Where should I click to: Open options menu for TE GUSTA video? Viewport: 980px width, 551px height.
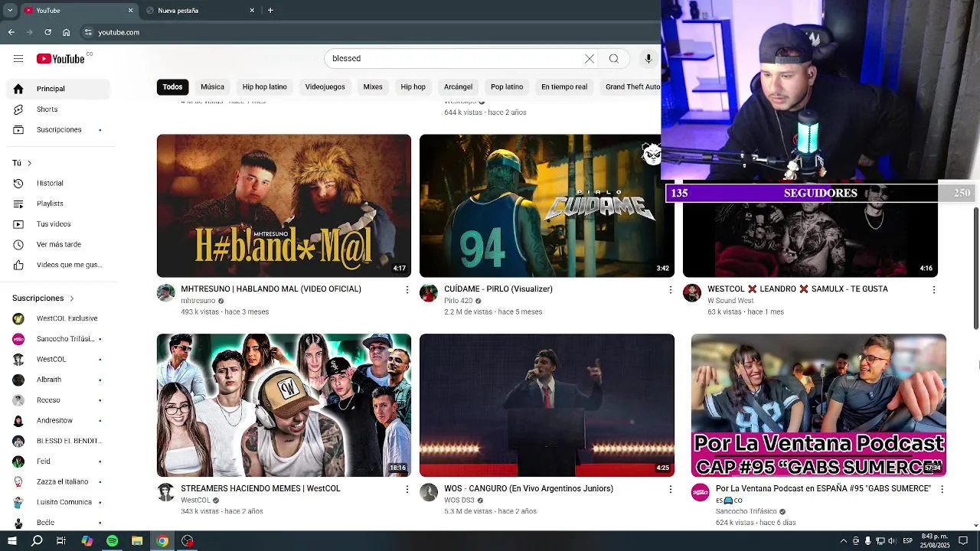tap(934, 290)
